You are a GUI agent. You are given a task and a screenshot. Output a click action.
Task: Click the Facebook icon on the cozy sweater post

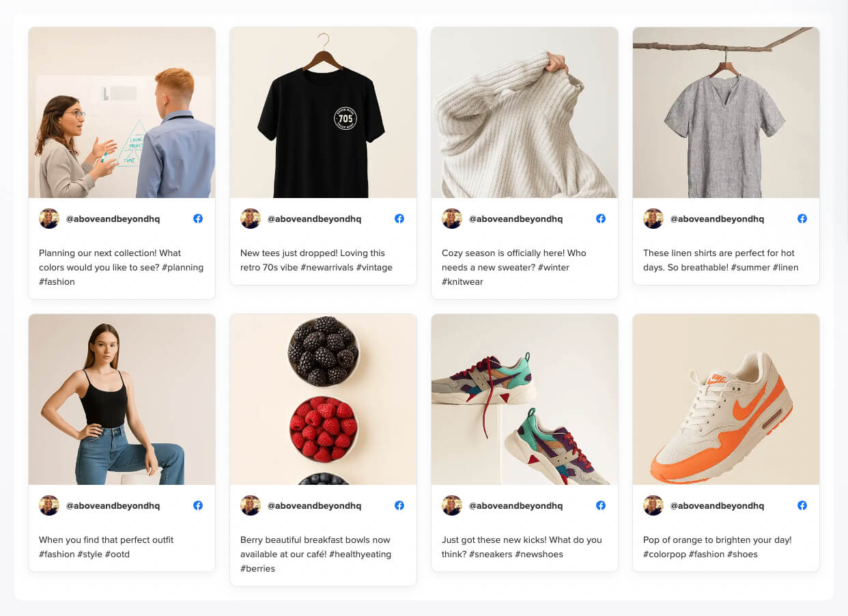[x=601, y=219]
